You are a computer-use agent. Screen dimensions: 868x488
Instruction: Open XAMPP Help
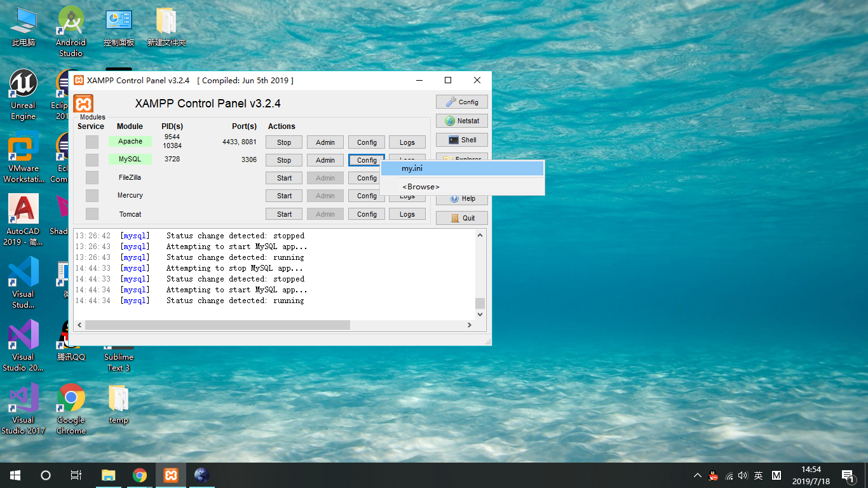[461, 198]
